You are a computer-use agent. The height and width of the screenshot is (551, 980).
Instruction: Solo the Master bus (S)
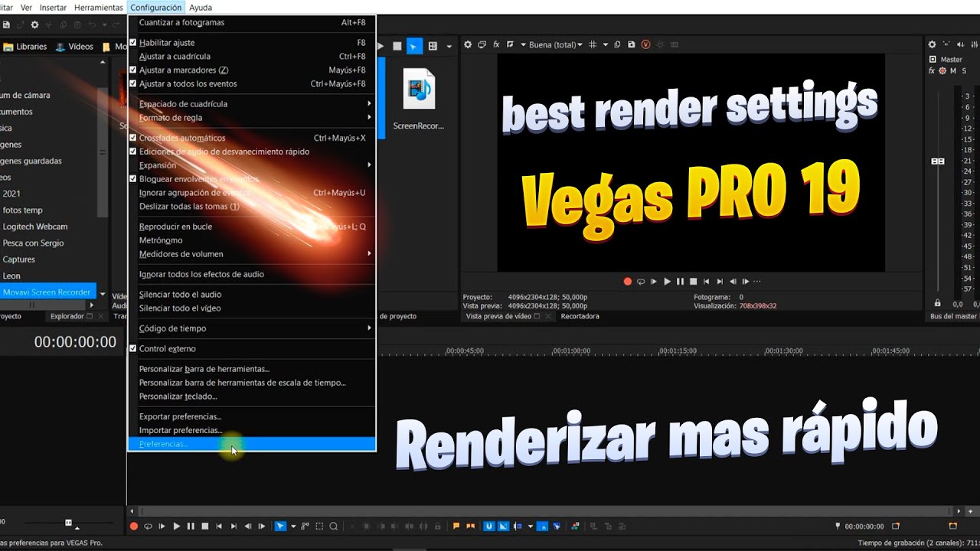964,70
